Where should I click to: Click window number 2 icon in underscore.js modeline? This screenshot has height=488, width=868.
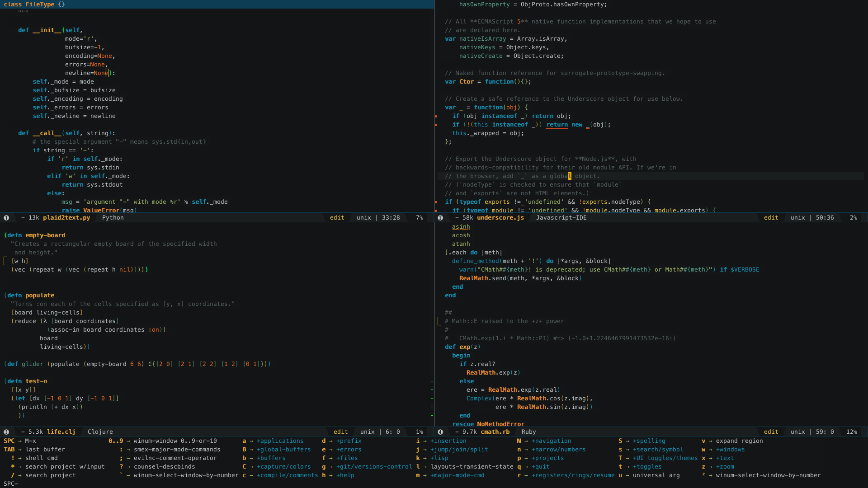440,218
